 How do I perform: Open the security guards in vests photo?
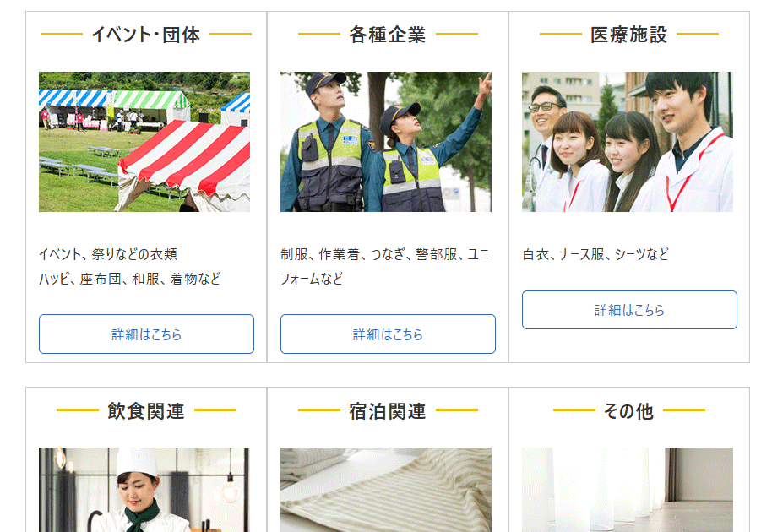click(x=386, y=142)
